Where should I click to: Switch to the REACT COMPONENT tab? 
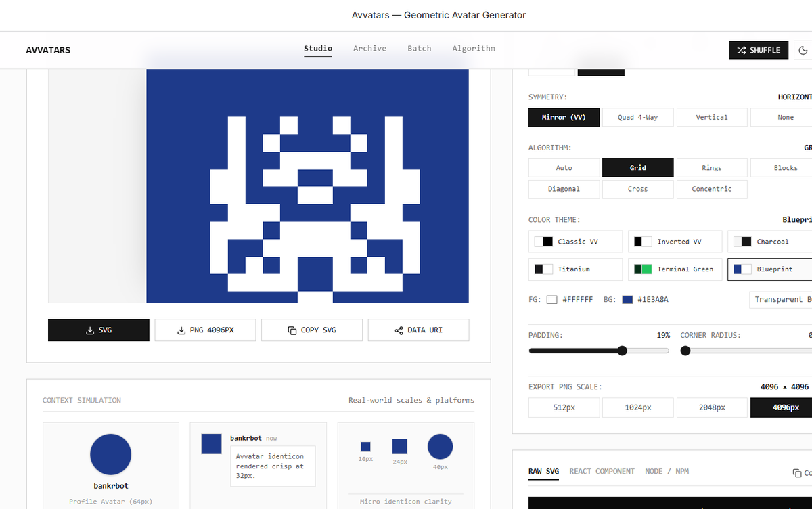point(602,472)
